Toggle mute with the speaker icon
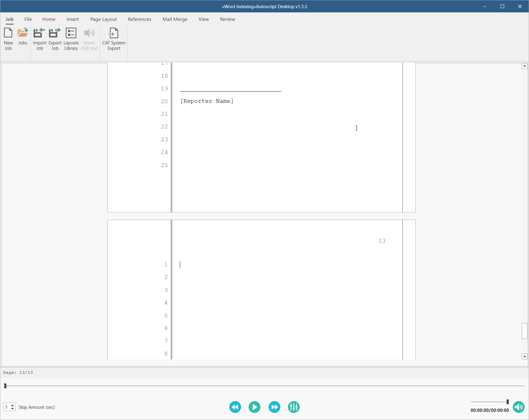The height and width of the screenshot is (420, 529). tap(518, 407)
